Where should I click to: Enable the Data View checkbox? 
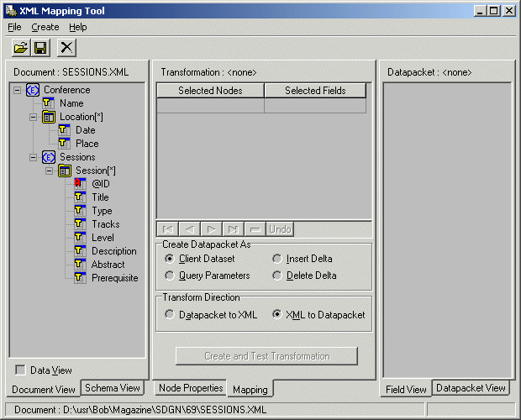point(20,370)
